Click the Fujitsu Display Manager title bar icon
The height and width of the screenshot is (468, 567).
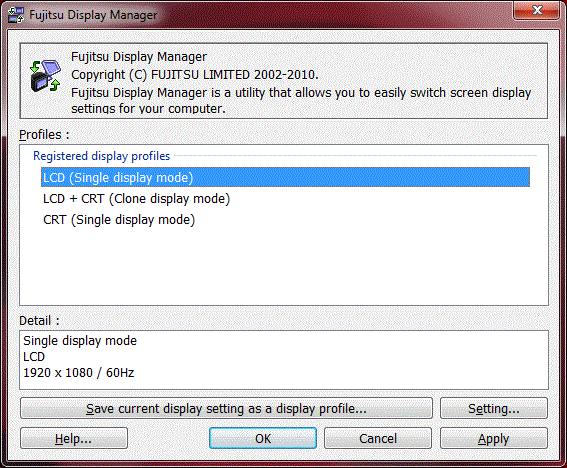(16, 15)
